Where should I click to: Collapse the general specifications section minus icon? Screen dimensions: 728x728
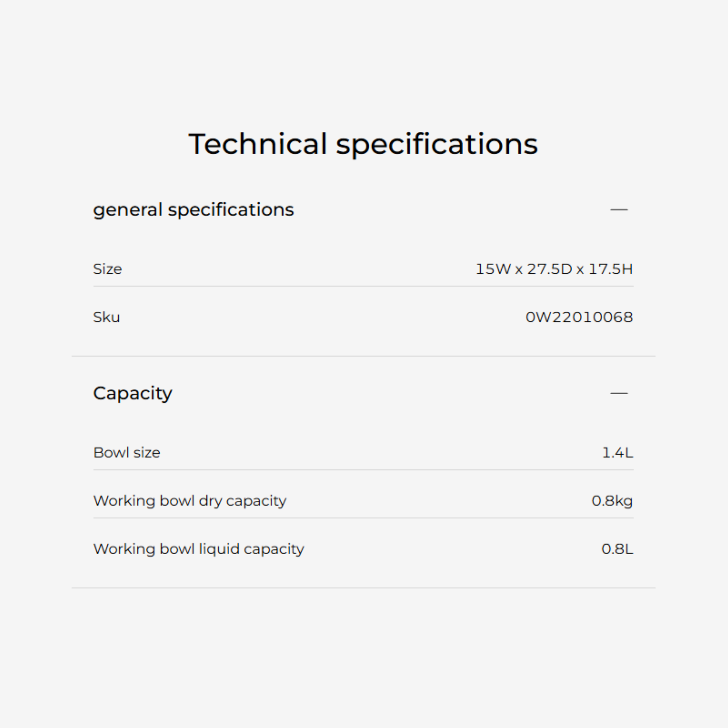[x=619, y=209]
